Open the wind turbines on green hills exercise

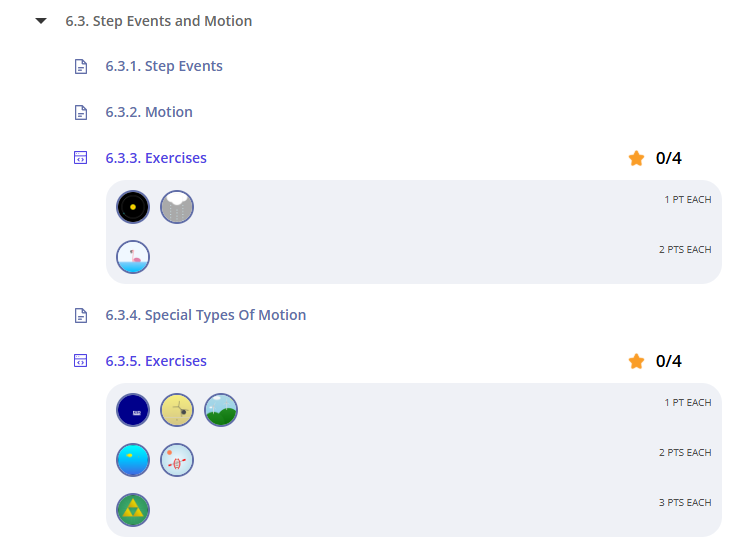click(x=221, y=410)
